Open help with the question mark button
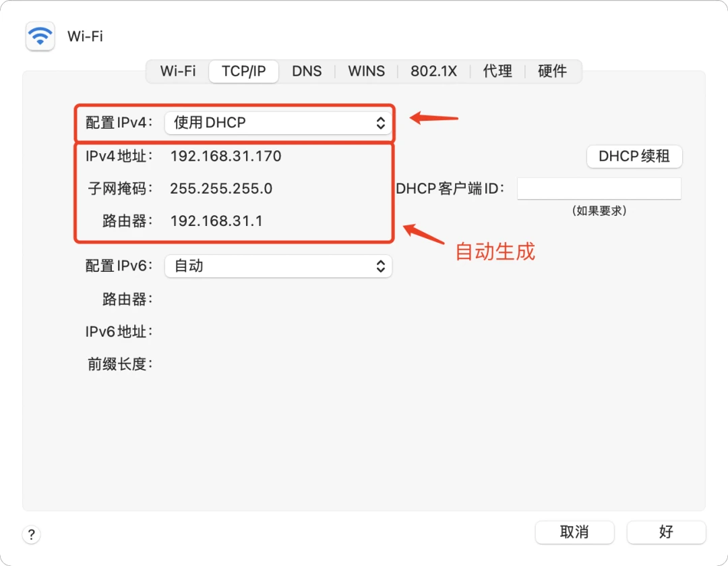The image size is (728, 566). pos(32,535)
